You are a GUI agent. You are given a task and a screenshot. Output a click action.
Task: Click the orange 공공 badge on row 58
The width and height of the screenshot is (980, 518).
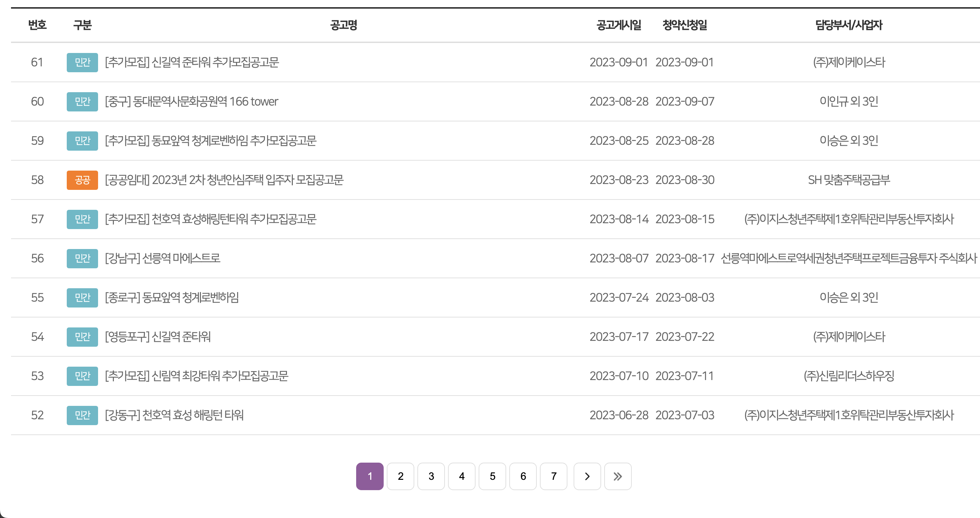82,180
